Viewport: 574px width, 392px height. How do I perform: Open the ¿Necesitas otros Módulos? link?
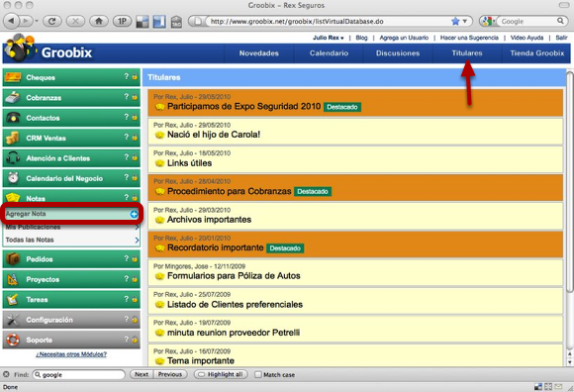point(71,354)
